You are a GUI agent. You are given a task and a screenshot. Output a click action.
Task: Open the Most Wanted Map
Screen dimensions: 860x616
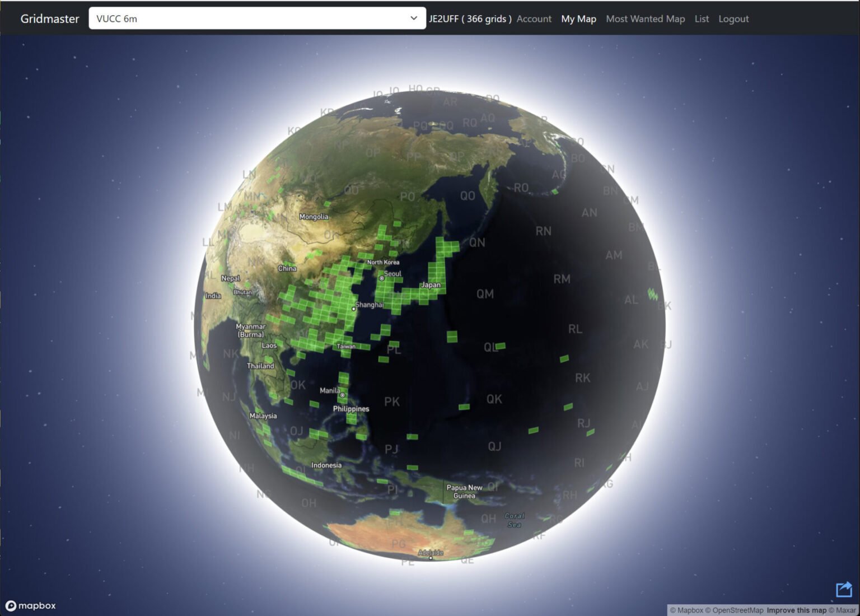coord(645,18)
